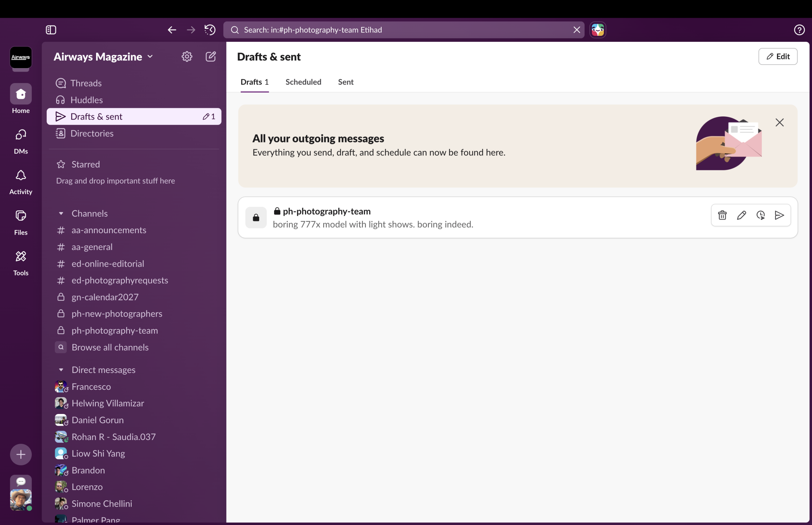This screenshot has height=525, width=812.
Task: Collapse the Channels section
Action: (61, 213)
